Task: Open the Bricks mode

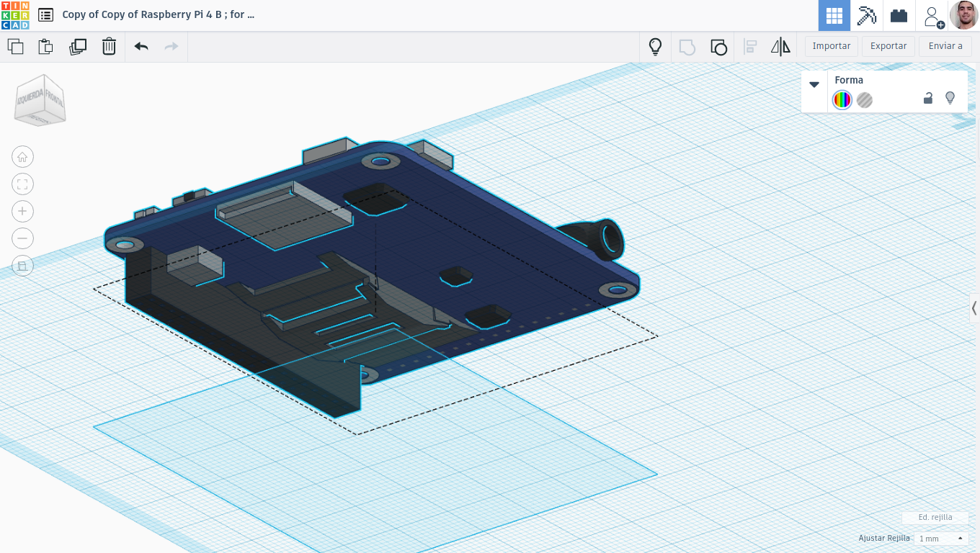Action: pyautogui.click(x=899, y=15)
